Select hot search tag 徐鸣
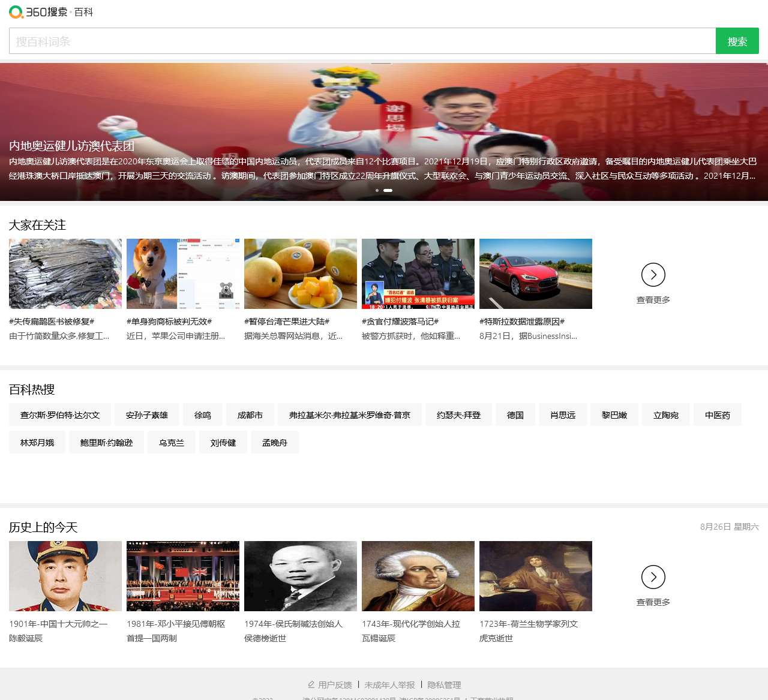The height and width of the screenshot is (700, 768). click(203, 415)
